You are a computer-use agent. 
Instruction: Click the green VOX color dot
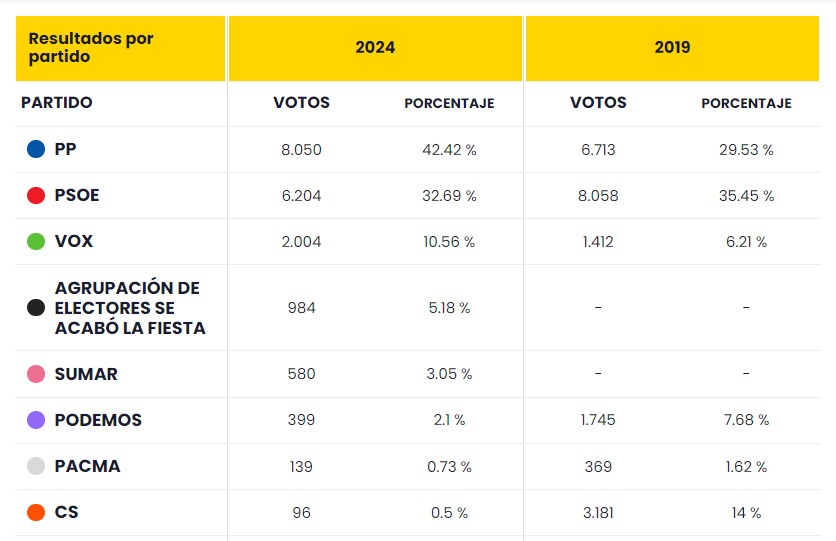(x=36, y=242)
